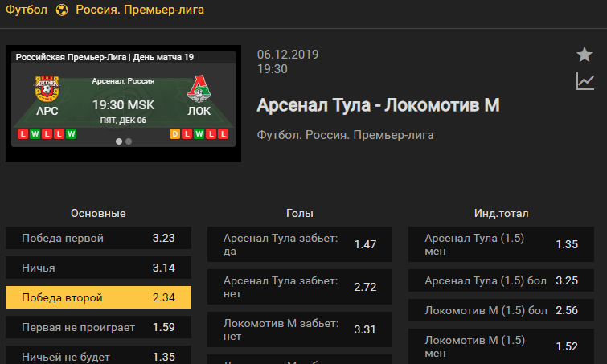Bet on Арсенал Тула (1.5) бол 3.25

pos(502,280)
